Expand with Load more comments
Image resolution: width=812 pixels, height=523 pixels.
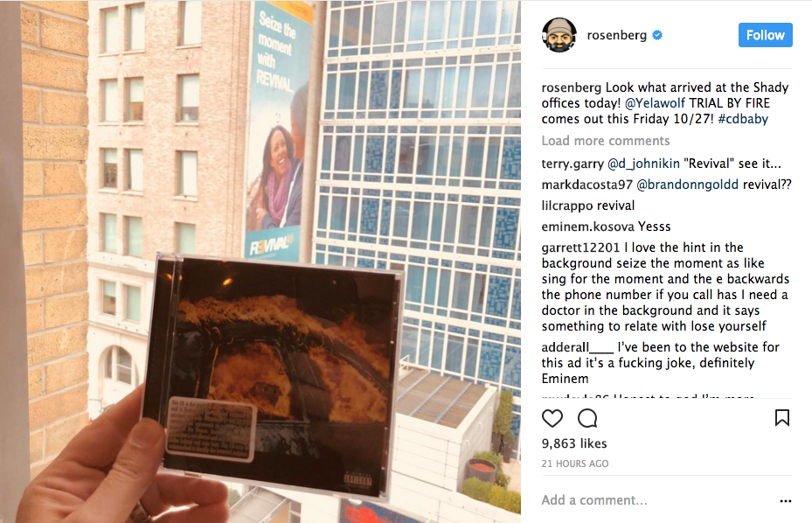pyautogui.click(x=606, y=141)
